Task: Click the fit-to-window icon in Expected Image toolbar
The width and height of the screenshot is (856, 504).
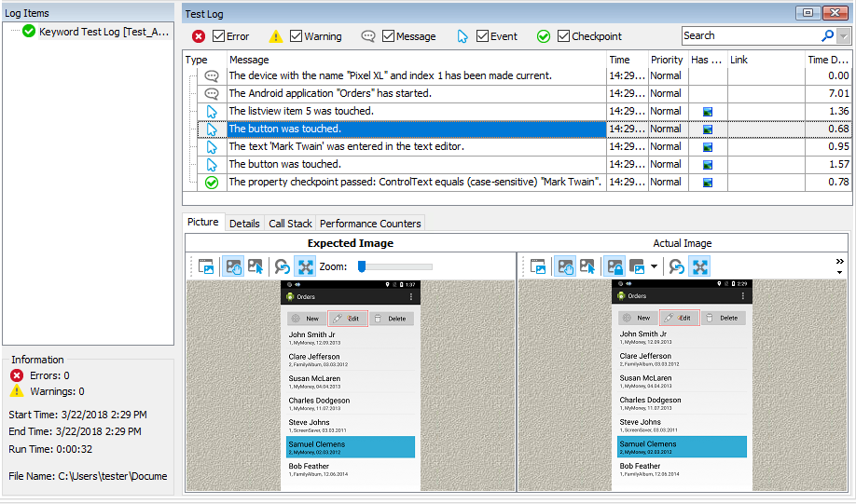Action: pyautogui.click(x=305, y=266)
